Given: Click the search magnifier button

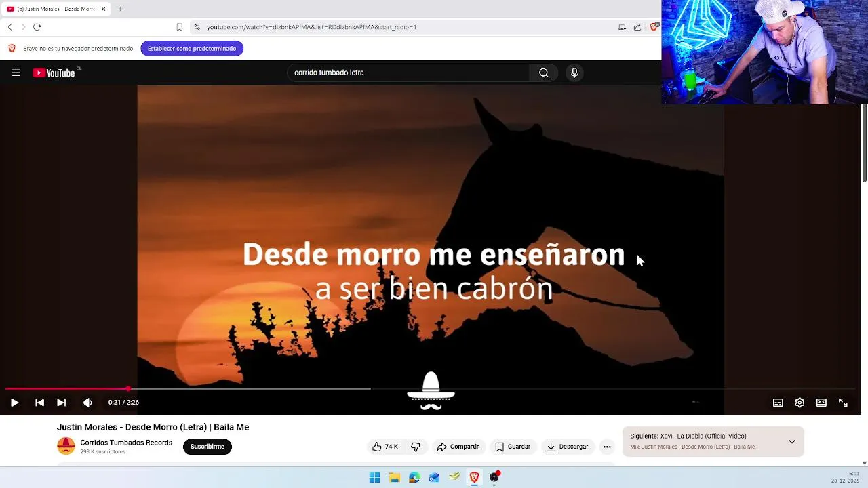Looking at the screenshot, I should point(544,73).
